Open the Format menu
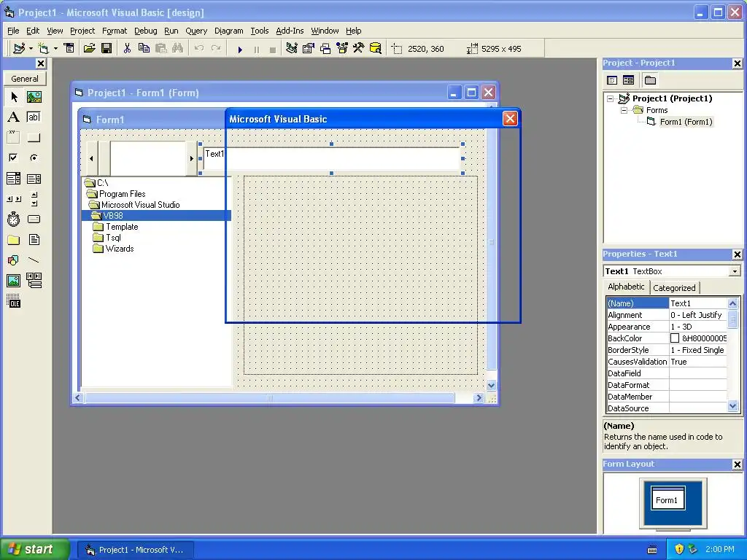The width and height of the screenshot is (747, 560). 115,31
